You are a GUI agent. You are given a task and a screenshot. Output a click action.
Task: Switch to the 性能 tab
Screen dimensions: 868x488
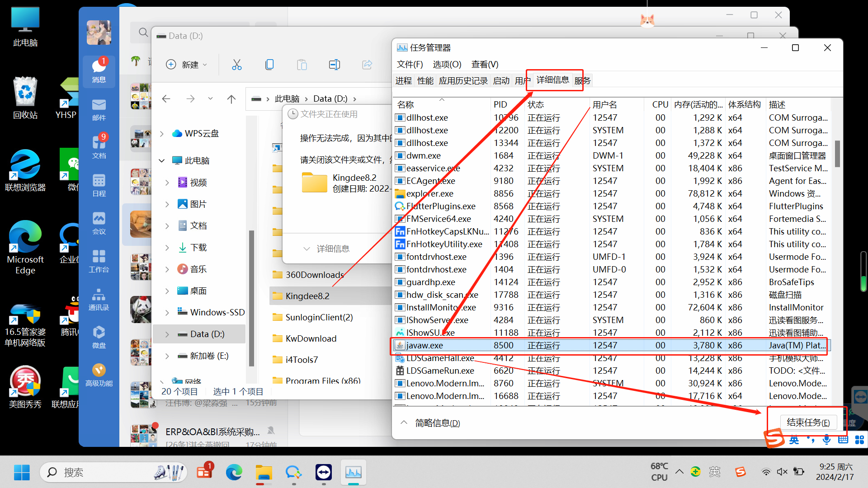425,80
